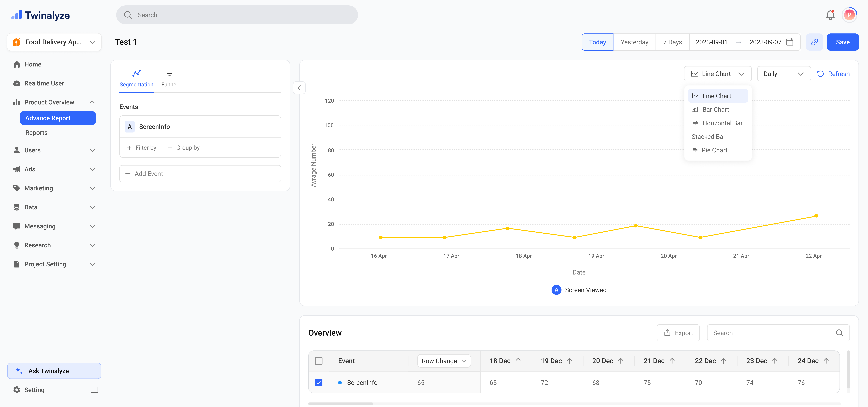Expand the Data menu

point(92,207)
